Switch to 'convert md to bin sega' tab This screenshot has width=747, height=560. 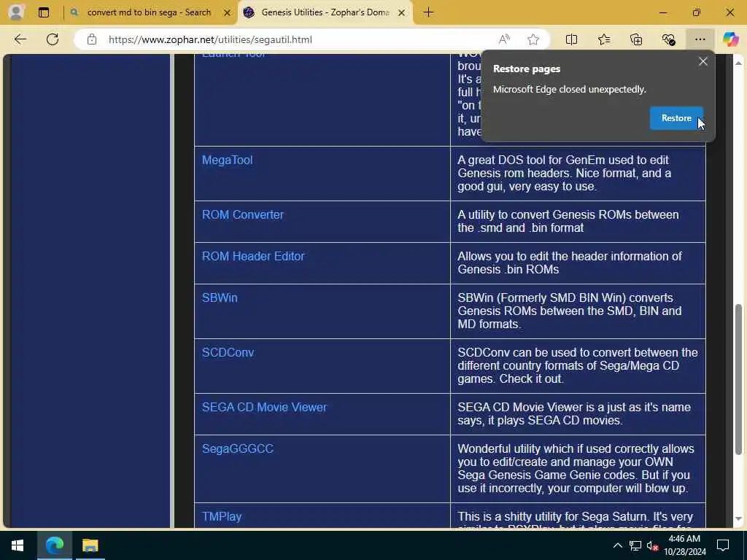tap(149, 12)
